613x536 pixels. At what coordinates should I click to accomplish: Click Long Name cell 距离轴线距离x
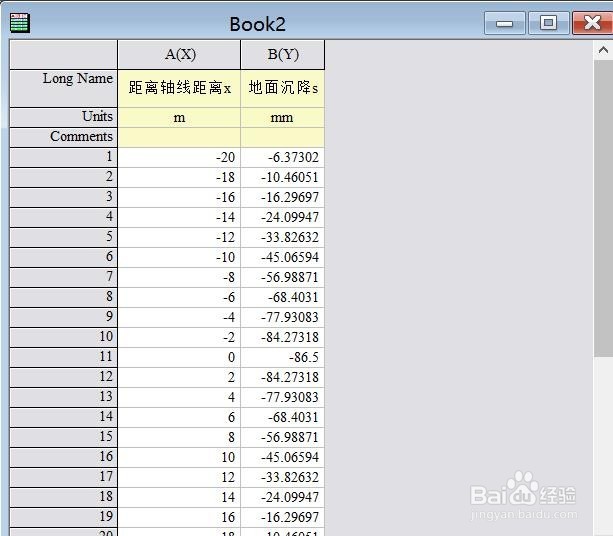pos(179,89)
